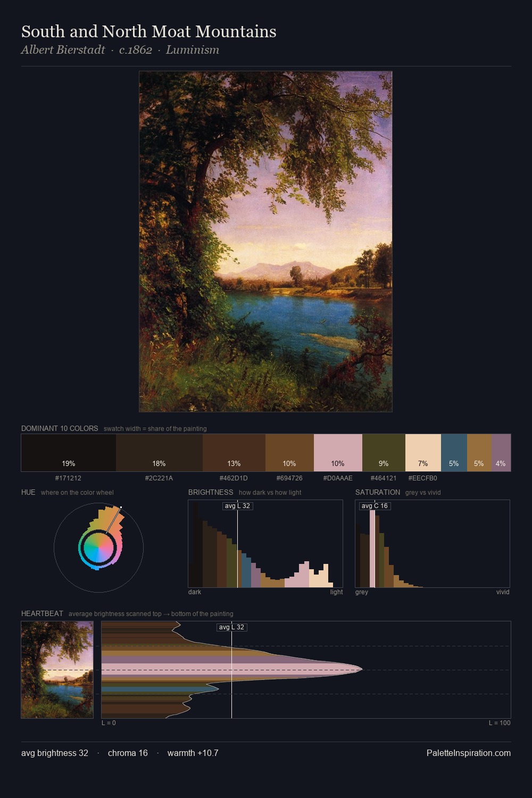
Task: Click the hex code #171212 text
Action: (x=69, y=478)
